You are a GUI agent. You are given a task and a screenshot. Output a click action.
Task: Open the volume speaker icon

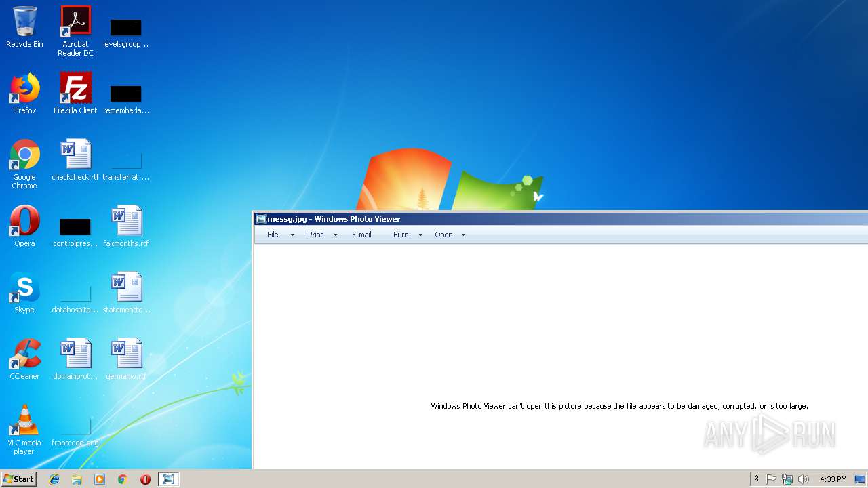click(x=804, y=479)
